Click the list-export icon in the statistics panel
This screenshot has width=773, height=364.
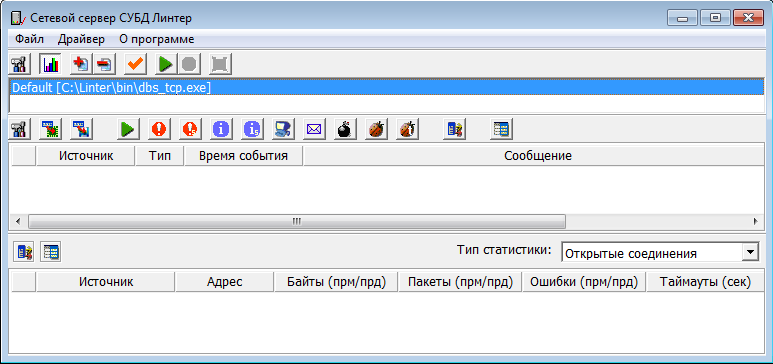pos(25,253)
